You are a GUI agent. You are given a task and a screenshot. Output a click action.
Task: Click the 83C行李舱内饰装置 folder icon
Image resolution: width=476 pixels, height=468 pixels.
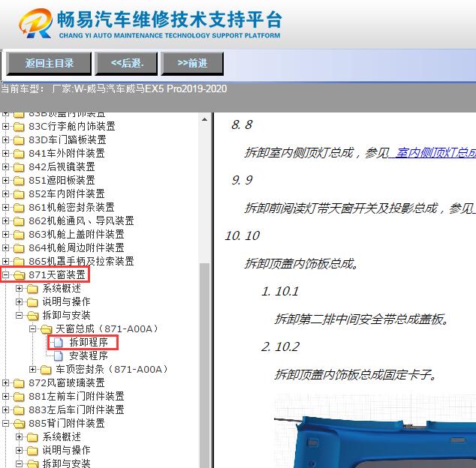(x=19, y=127)
